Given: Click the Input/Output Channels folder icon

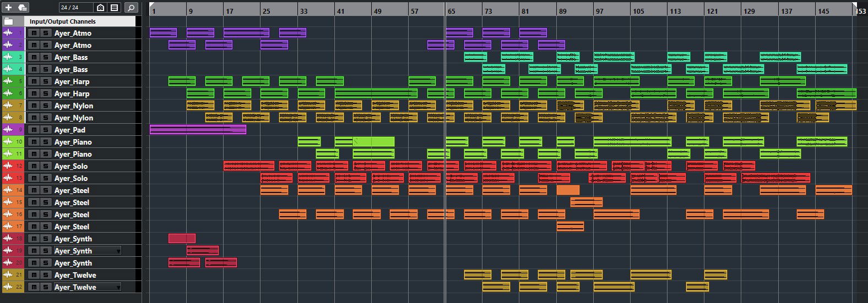Looking at the screenshot, I should (8, 21).
